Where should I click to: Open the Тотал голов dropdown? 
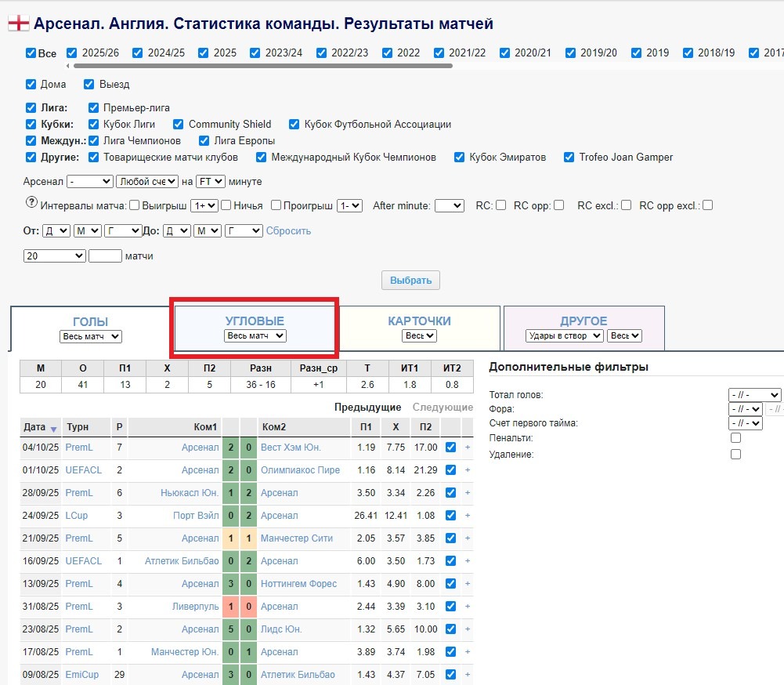(754, 395)
